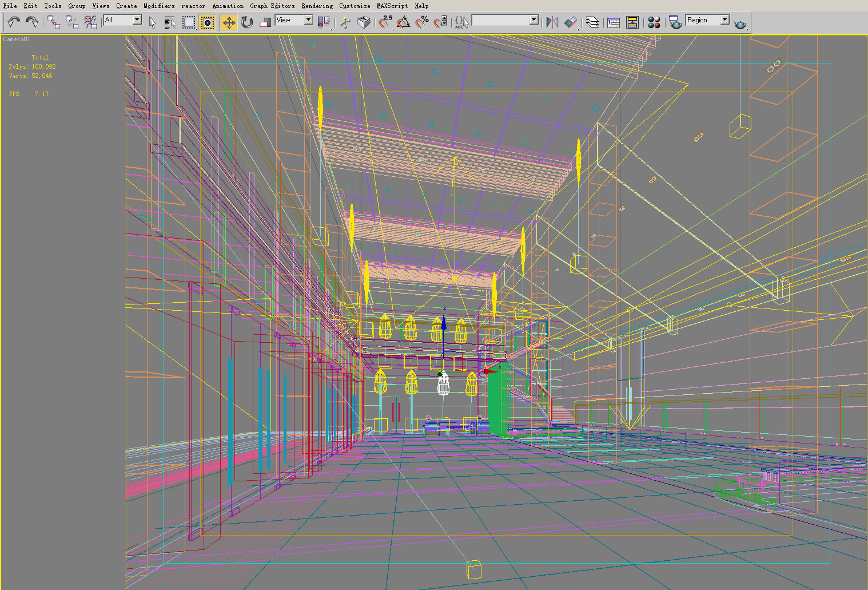The height and width of the screenshot is (590, 868).
Task: Open the Select by Name dialog
Action: point(170,22)
